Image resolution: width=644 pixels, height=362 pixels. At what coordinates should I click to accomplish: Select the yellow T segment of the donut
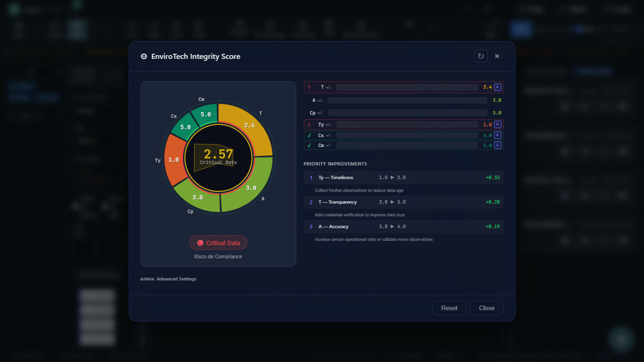tap(250, 124)
